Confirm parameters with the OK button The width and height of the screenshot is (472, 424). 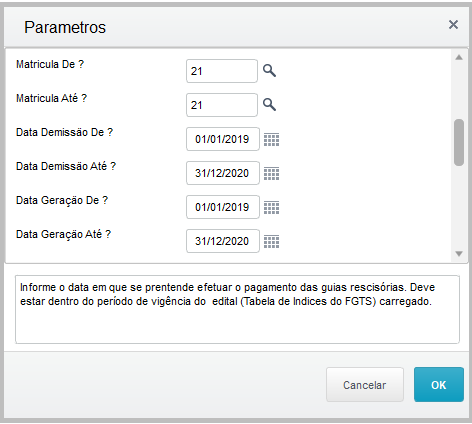tap(439, 385)
